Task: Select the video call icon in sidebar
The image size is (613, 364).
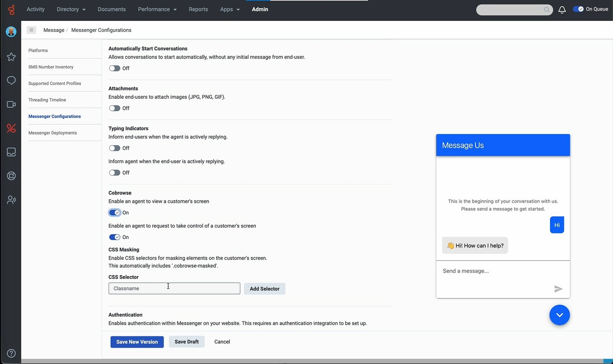Action: [x=11, y=104]
